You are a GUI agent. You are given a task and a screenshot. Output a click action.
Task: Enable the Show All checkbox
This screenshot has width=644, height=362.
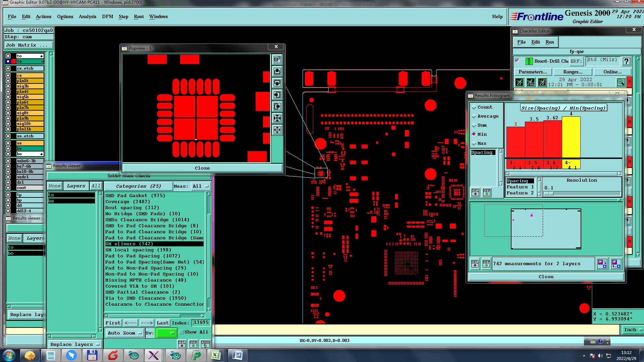181,332
